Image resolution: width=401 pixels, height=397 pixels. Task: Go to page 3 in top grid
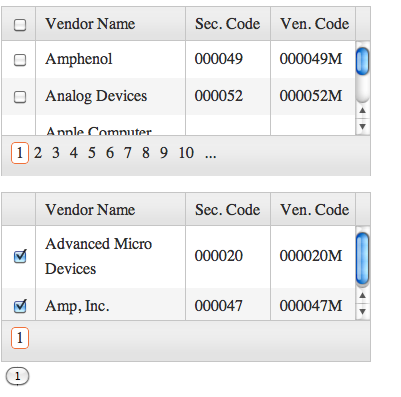pos(56,153)
